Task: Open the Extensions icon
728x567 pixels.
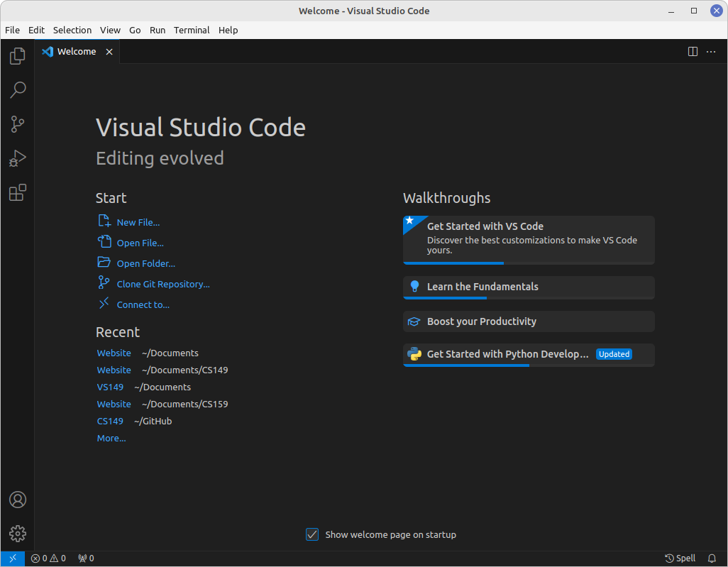Action: click(x=17, y=192)
